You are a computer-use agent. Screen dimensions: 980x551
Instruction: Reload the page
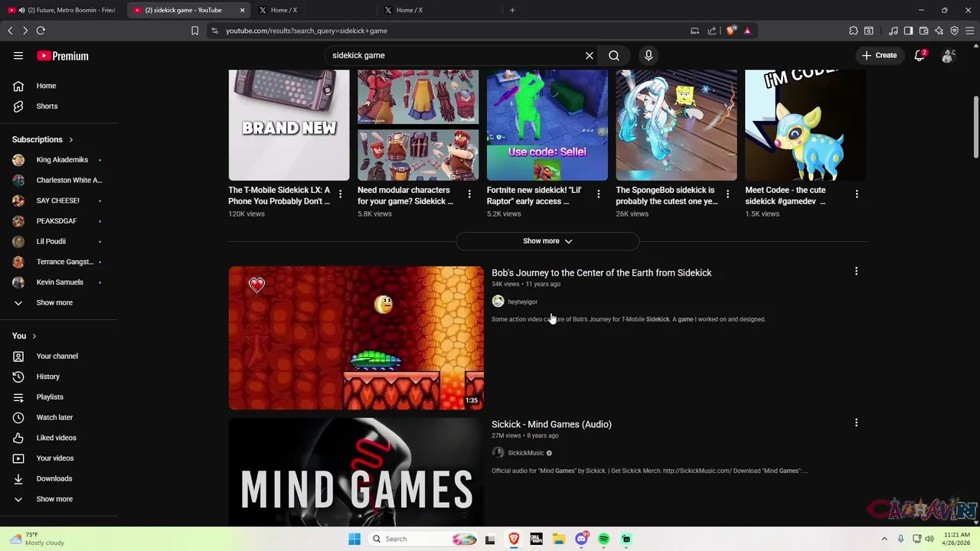(41, 31)
